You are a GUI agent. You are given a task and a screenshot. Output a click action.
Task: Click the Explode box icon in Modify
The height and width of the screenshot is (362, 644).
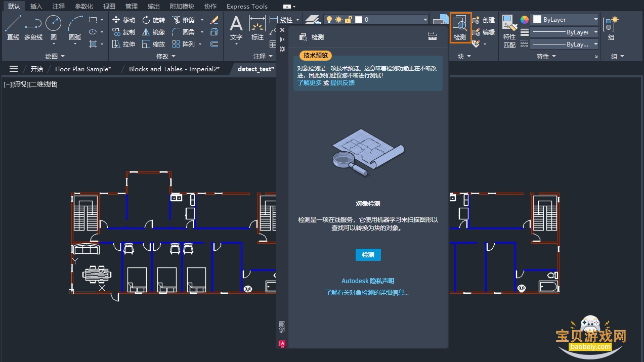[214, 32]
